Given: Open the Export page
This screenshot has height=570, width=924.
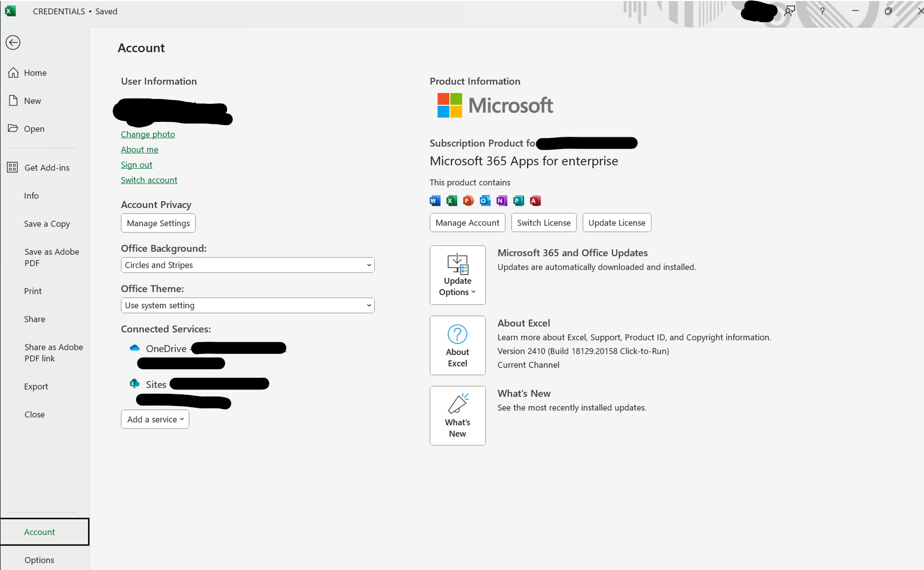Looking at the screenshot, I should (36, 386).
